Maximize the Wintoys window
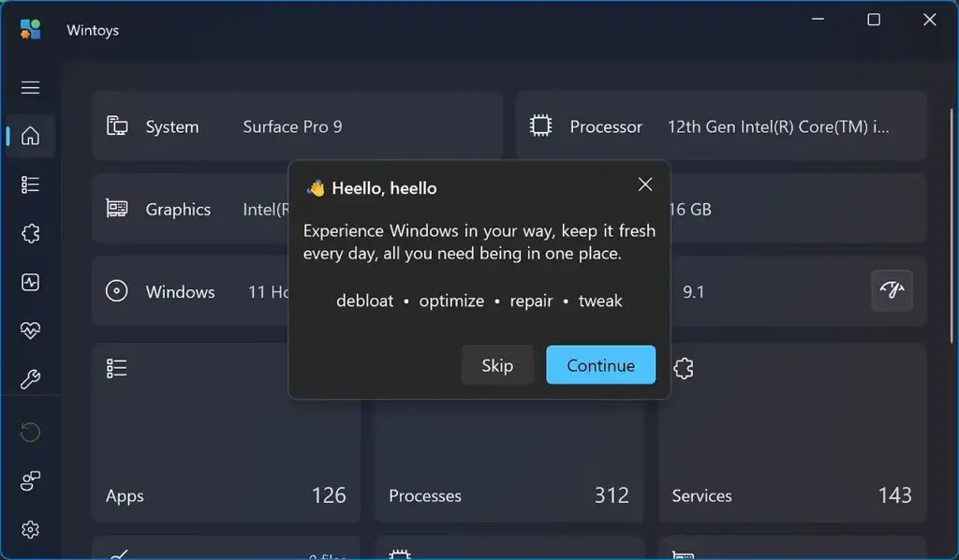Image resolution: width=959 pixels, height=560 pixels. point(874,20)
